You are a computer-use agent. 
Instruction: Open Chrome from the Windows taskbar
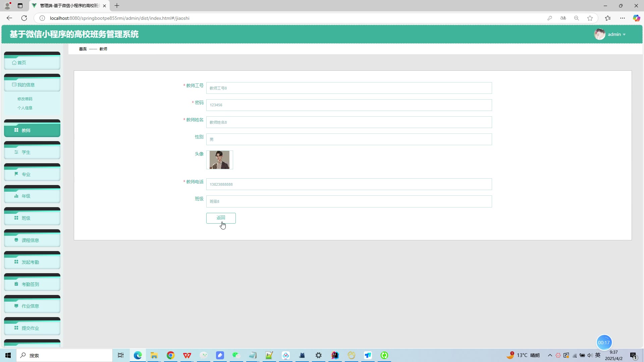[x=170, y=355]
